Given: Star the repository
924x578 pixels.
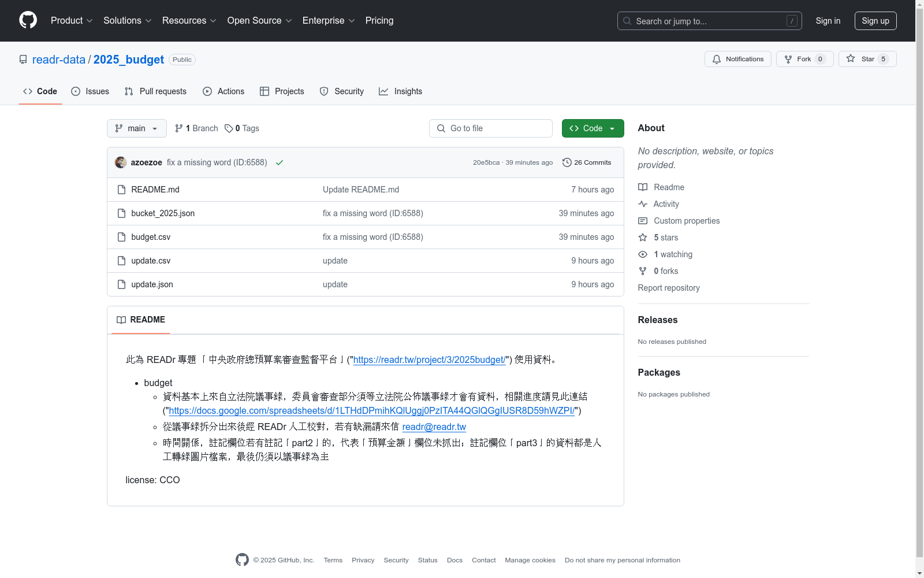Looking at the screenshot, I should [867, 59].
